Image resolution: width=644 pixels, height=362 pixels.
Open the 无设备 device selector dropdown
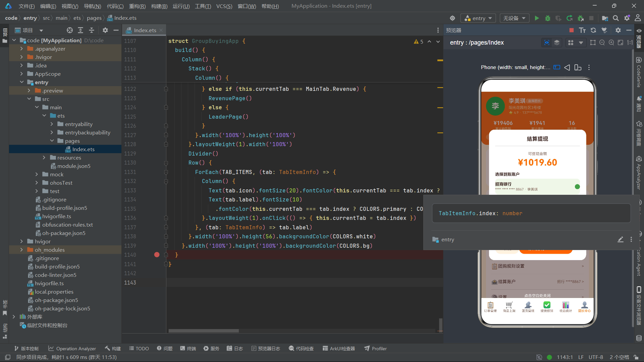coord(515,18)
